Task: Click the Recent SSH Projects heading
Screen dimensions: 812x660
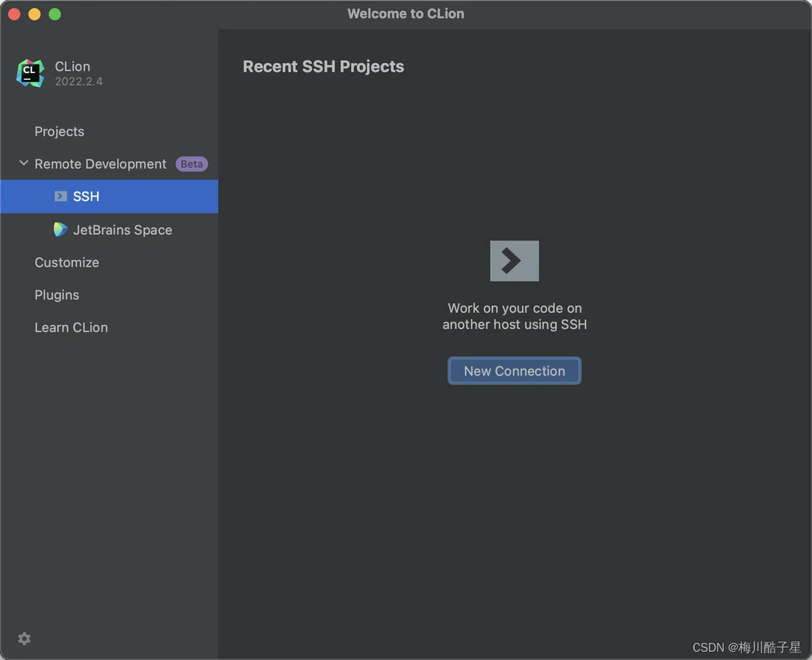Action: pos(323,66)
